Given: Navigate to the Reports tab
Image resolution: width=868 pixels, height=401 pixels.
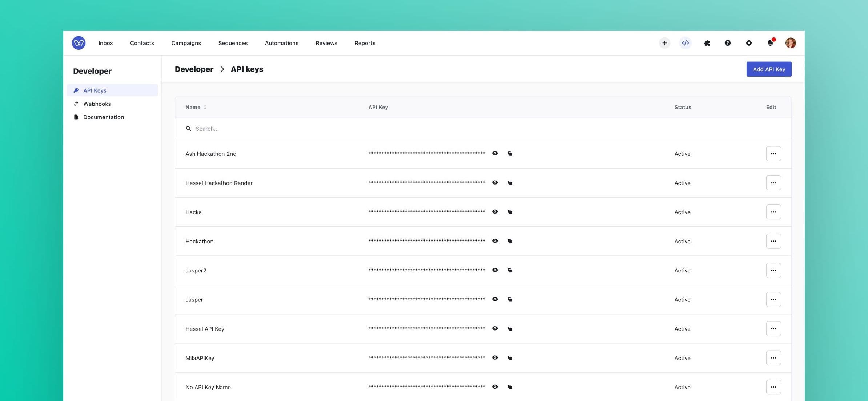Looking at the screenshot, I should click(x=365, y=43).
